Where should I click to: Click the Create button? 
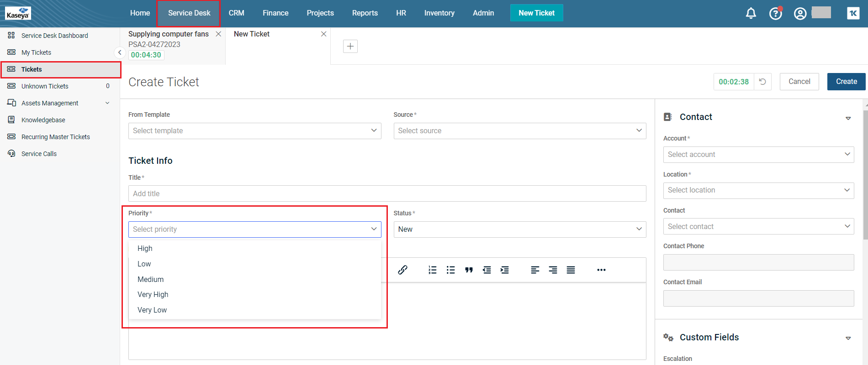846,82
